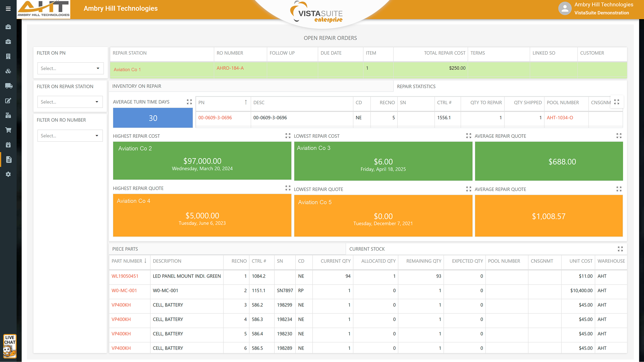Image resolution: width=644 pixels, height=362 pixels.
Task: Open the shopping cart sidebar icon
Action: coord(8,130)
